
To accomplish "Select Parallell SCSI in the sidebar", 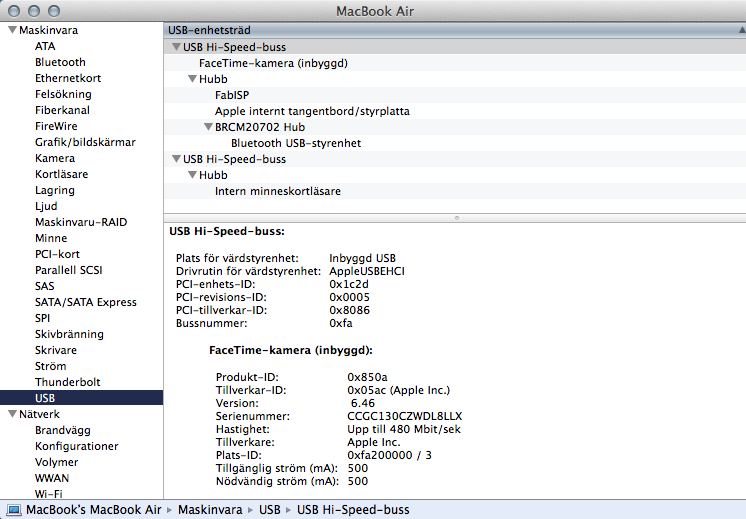I will [69, 270].
